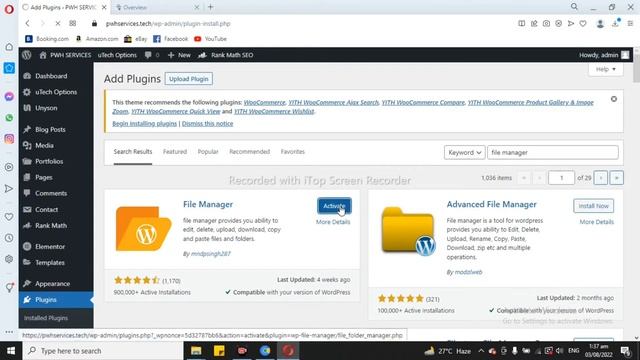
Task: Open the Opera sidebar history clock icon
Action: click(x=9, y=238)
